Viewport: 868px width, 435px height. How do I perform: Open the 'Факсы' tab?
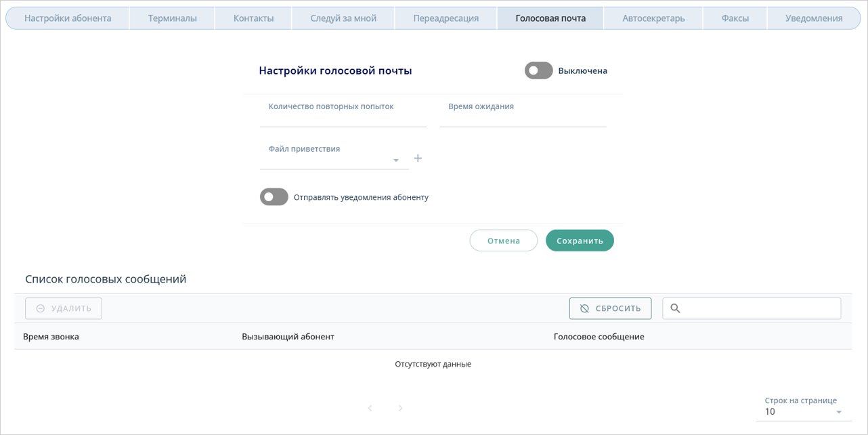[x=735, y=18]
